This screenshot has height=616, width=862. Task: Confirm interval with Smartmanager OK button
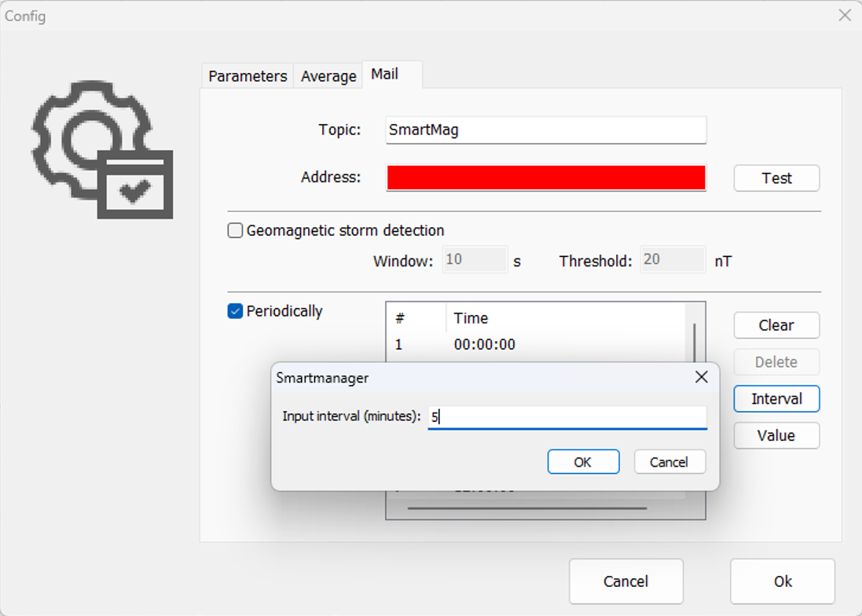click(583, 462)
